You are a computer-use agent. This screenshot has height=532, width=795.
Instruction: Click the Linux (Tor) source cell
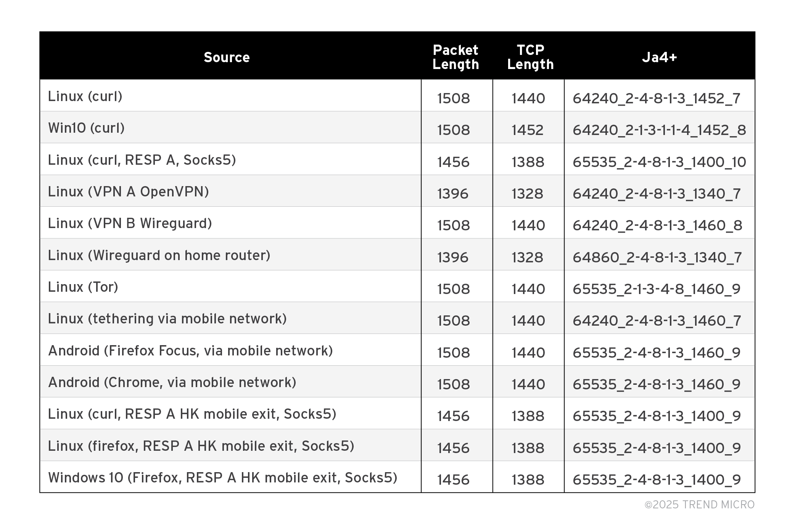click(x=83, y=287)
